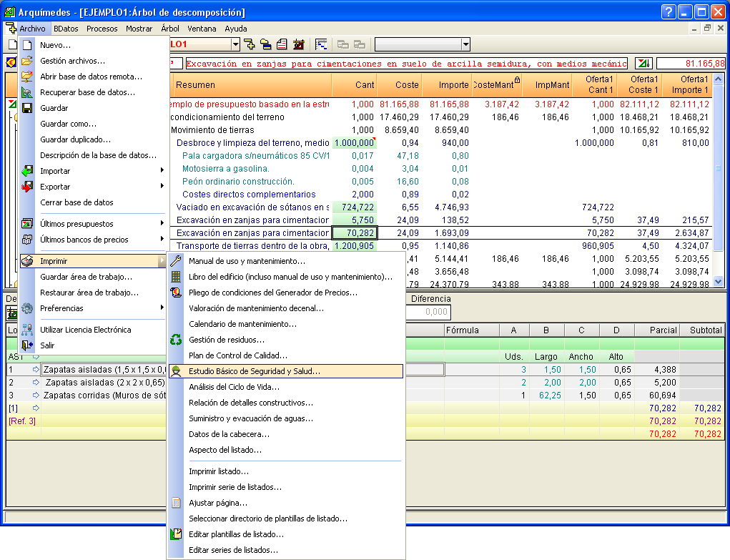Select Editar plantillas de listado entry
This screenshot has height=560, width=730.
pos(236,534)
